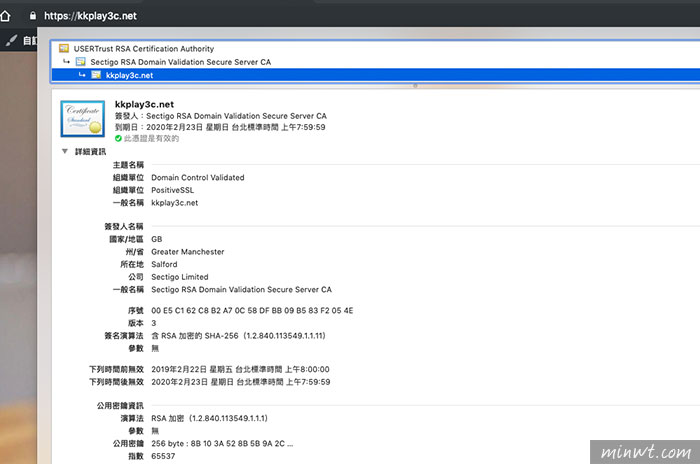Screen dimensions: 700x464
Task: Click the Sectigo Limited value
Action: point(179,277)
